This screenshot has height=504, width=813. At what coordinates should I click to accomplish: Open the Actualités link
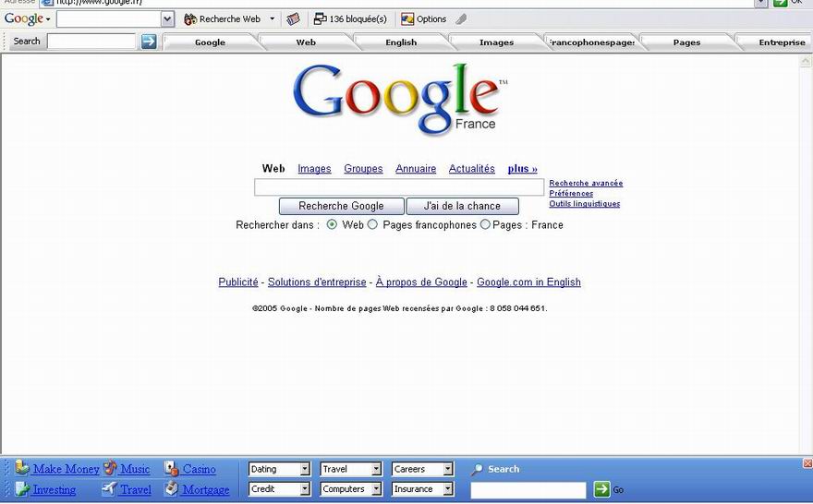(471, 168)
